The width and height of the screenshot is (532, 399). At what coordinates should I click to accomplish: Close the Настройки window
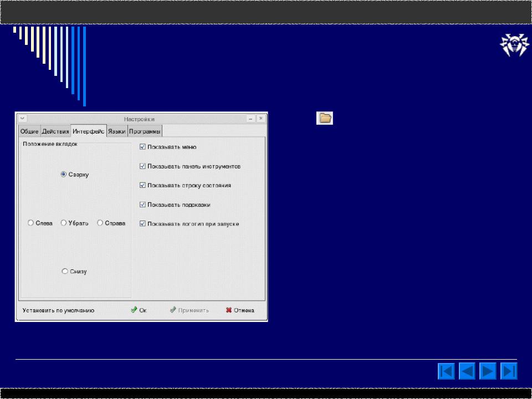click(x=260, y=119)
